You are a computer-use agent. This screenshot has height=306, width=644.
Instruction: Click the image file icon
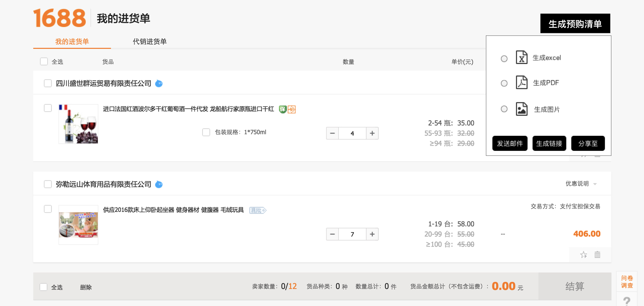[521, 109]
